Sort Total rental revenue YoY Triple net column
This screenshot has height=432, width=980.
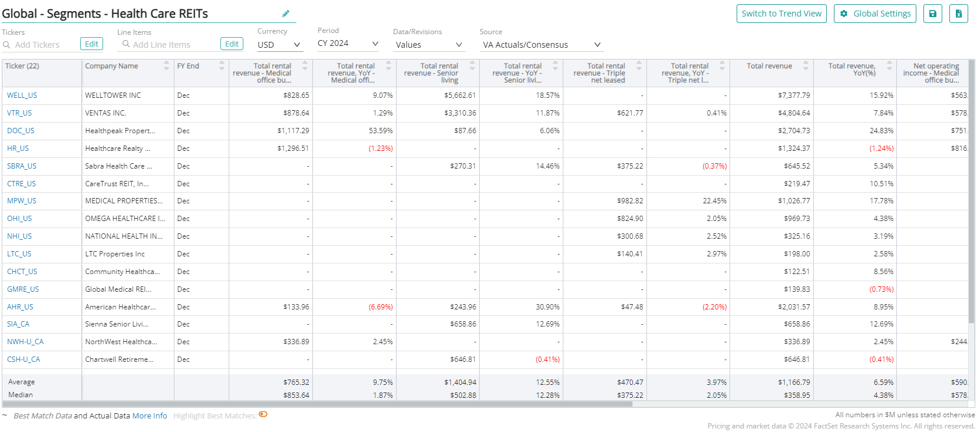point(722,66)
